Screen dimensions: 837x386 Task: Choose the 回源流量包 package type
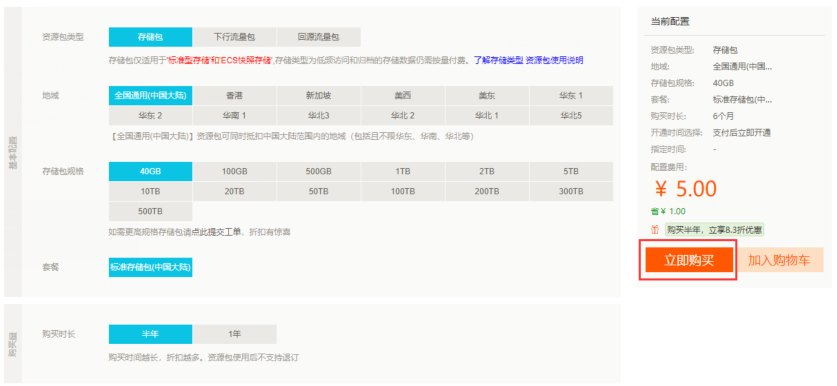pos(319,37)
